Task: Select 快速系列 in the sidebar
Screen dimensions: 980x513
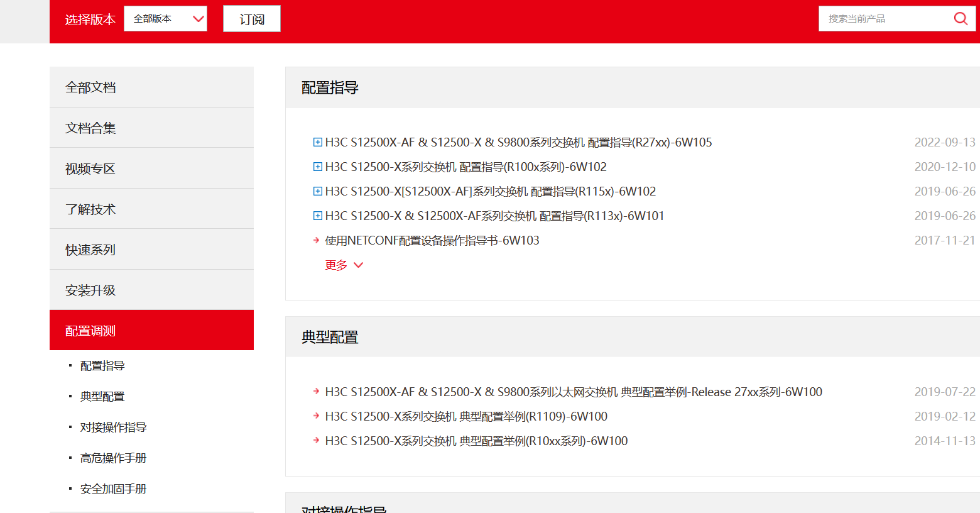Action: [x=151, y=250]
